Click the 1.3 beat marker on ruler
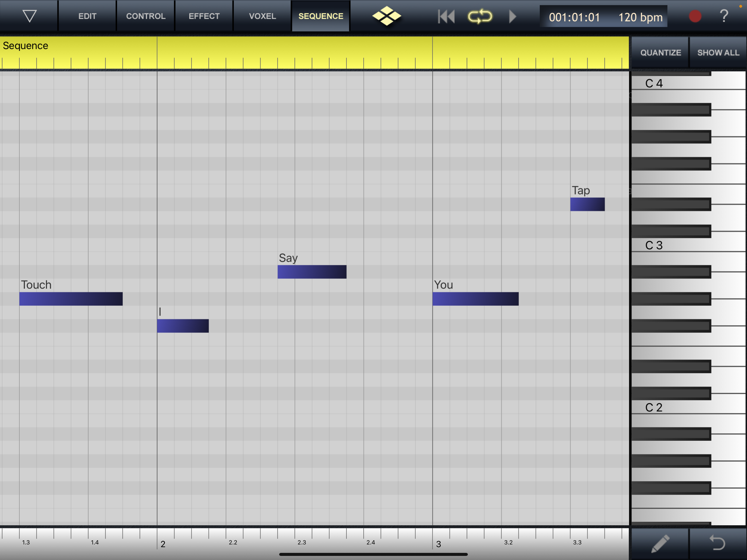 click(26, 542)
